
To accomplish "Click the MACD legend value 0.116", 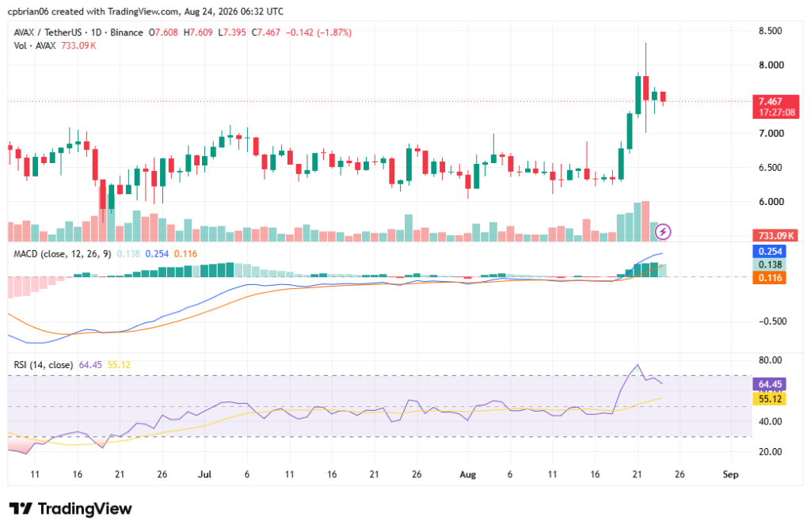I will coord(185,254).
